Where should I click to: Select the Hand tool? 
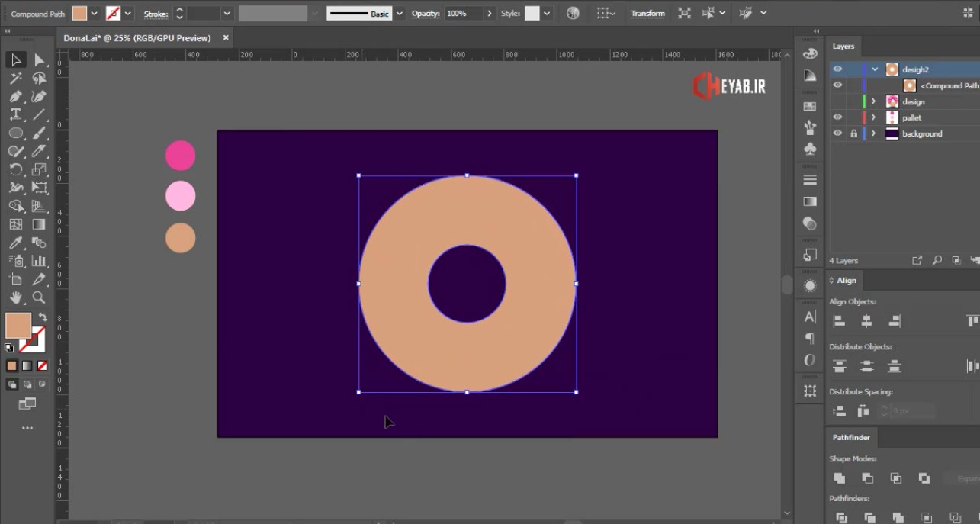tap(15, 298)
